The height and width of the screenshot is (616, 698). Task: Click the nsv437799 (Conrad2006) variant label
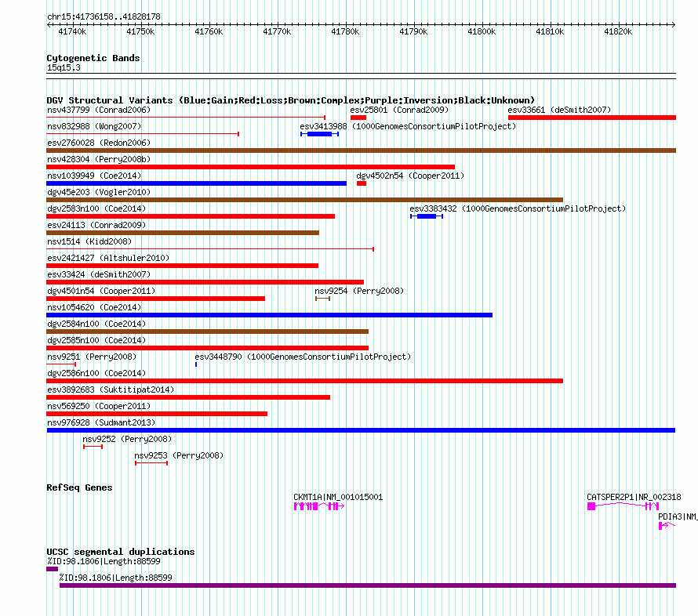[x=99, y=110]
